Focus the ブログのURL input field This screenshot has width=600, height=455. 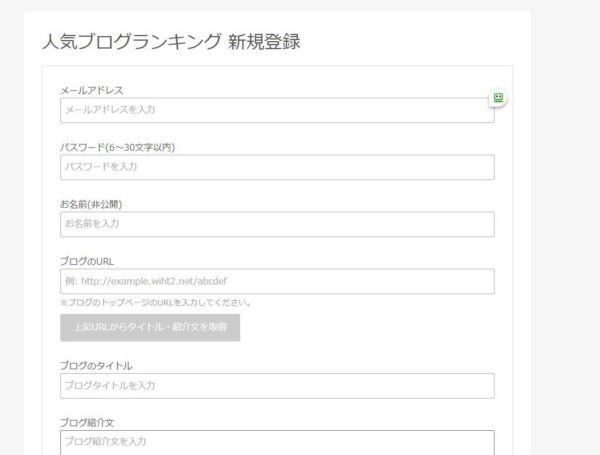tap(277, 281)
